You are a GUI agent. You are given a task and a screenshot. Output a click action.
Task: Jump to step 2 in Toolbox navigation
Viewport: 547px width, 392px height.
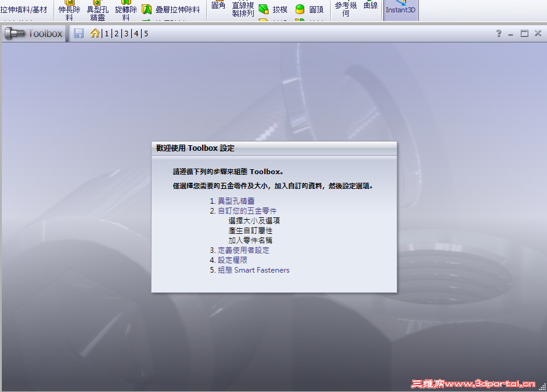(116, 33)
